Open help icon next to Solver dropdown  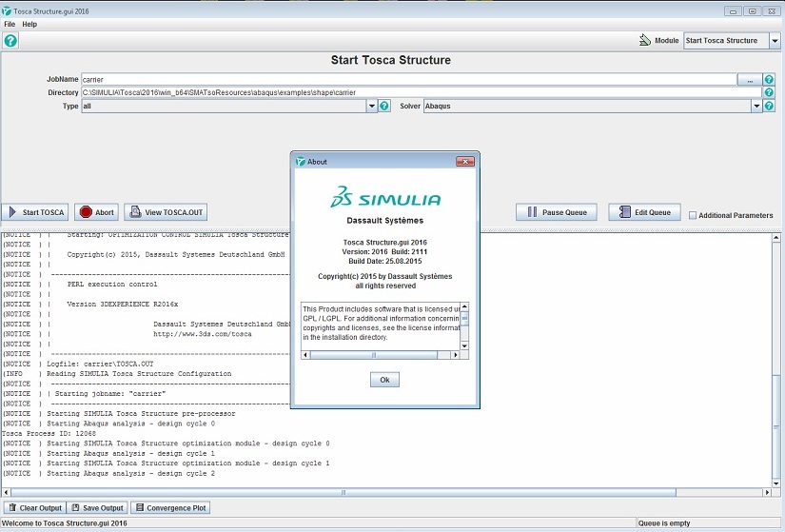coord(769,106)
